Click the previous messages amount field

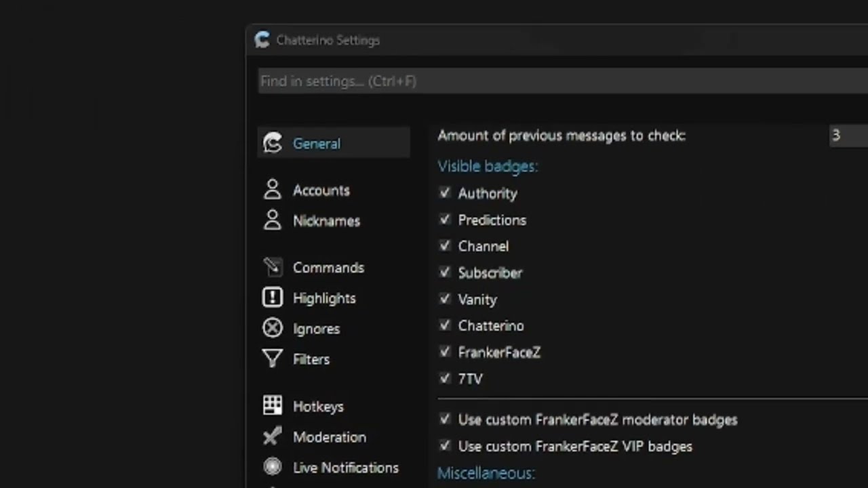tap(848, 136)
